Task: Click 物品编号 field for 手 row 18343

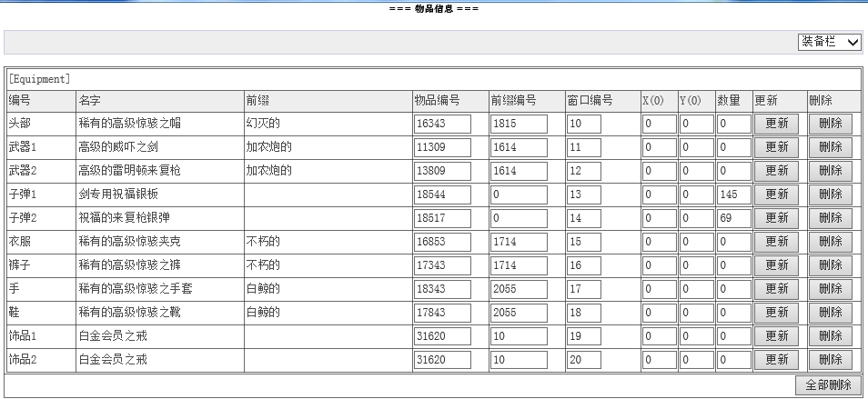Action: tap(442, 289)
